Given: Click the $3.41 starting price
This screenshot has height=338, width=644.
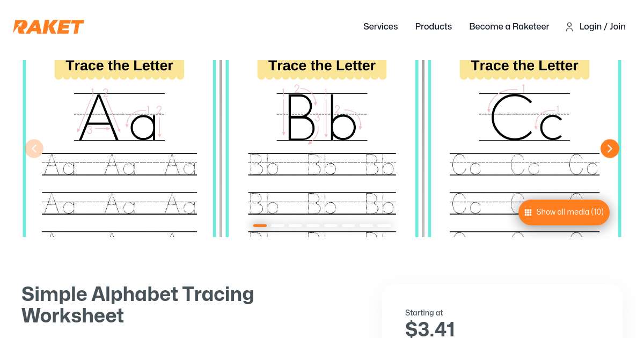Looking at the screenshot, I should pyautogui.click(x=430, y=328).
